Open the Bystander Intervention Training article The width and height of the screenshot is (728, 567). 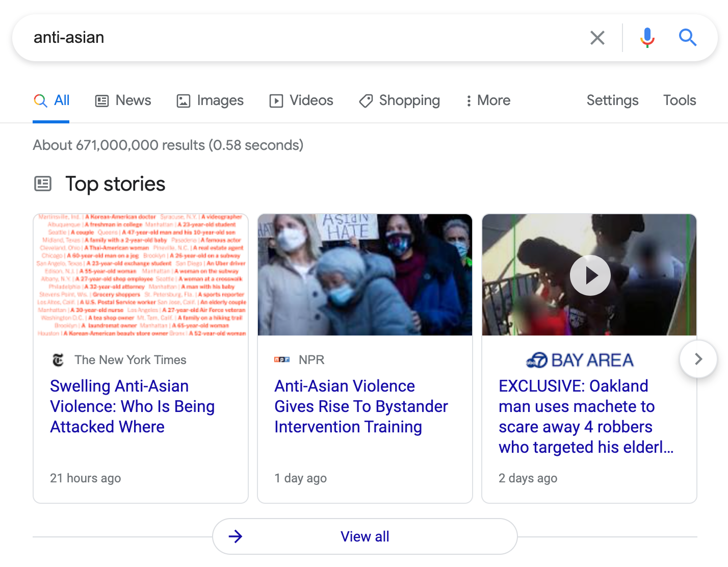[360, 406]
